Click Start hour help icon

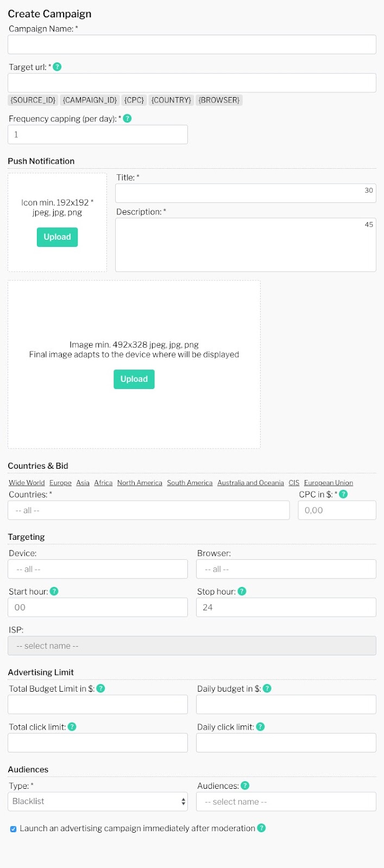[54, 591]
